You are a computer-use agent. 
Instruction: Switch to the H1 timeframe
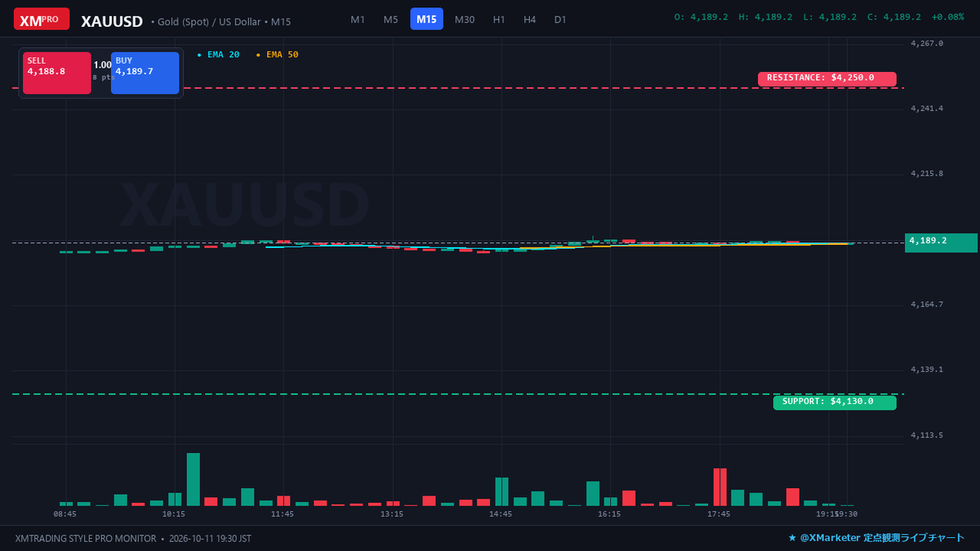(x=499, y=19)
